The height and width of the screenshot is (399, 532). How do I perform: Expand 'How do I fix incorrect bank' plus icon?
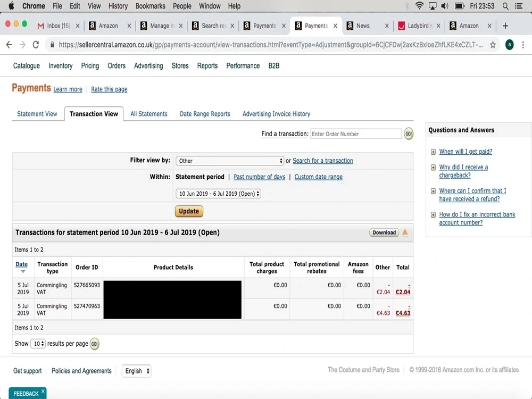[433, 215]
